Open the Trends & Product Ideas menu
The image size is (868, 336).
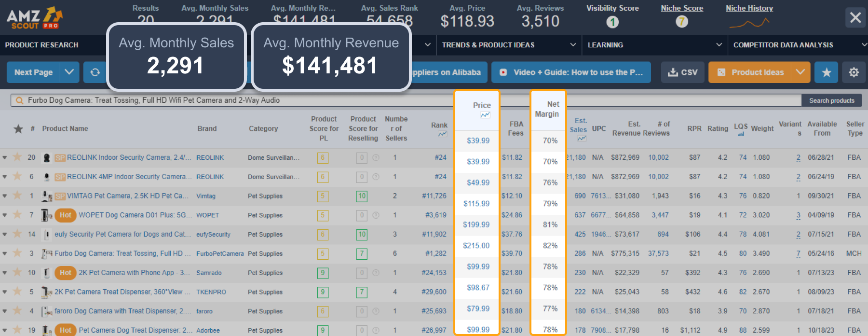tap(488, 45)
